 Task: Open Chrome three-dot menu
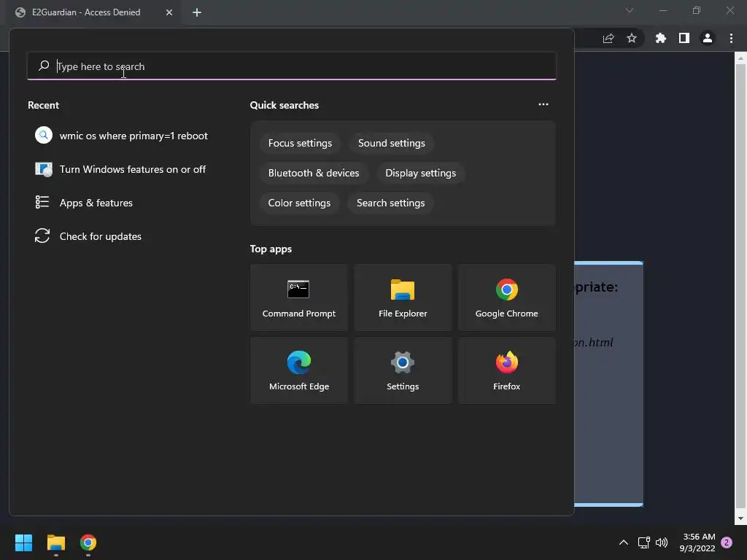point(731,38)
